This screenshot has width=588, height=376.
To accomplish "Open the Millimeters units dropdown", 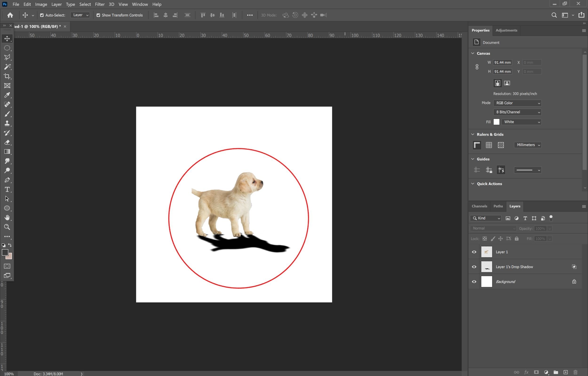I will [x=528, y=145].
